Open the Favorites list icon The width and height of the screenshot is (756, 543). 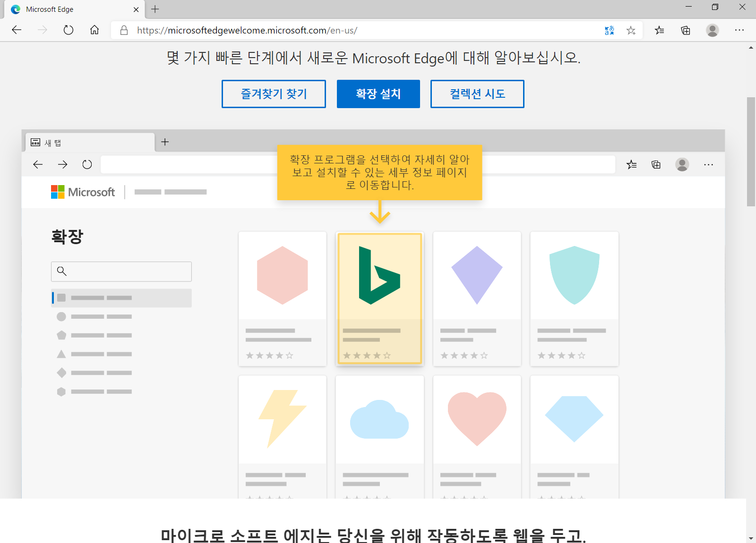(x=659, y=30)
